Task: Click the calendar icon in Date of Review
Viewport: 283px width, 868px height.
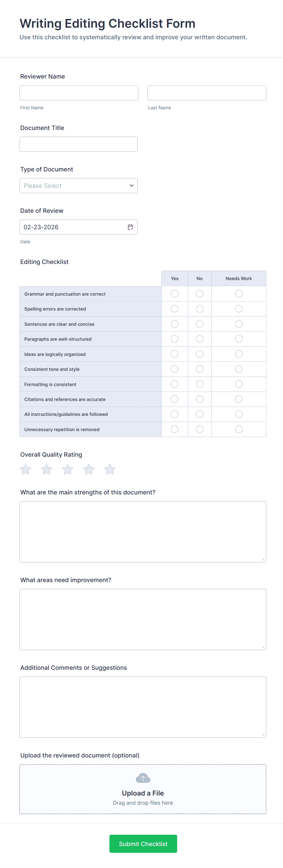Action: click(130, 227)
